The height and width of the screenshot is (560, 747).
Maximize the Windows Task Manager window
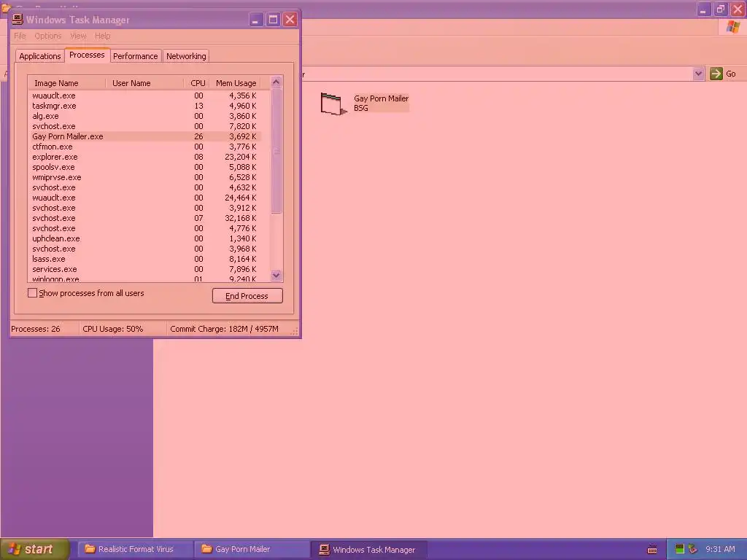(x=273, y=20)
